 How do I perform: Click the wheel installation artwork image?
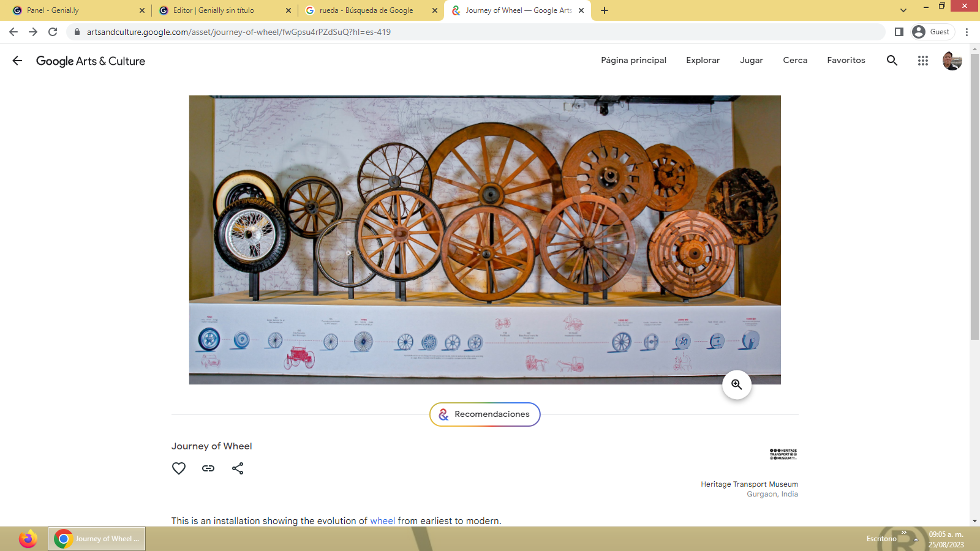pyautogui.click(x=484, y=239)
